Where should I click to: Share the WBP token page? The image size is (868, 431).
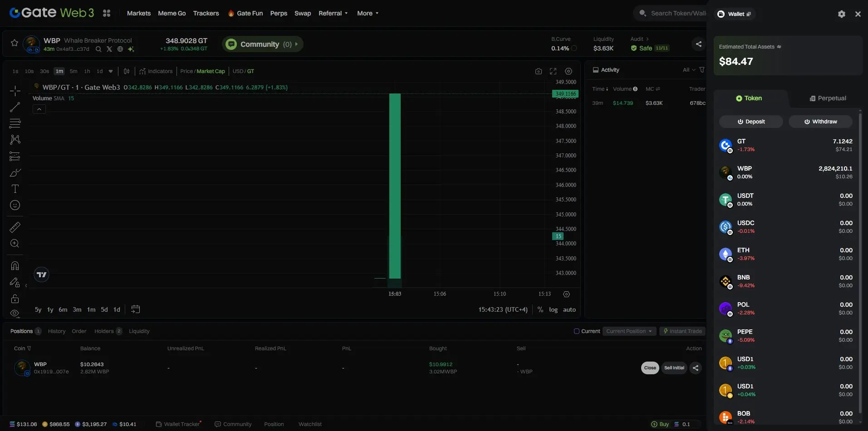(x=699, y=44)
